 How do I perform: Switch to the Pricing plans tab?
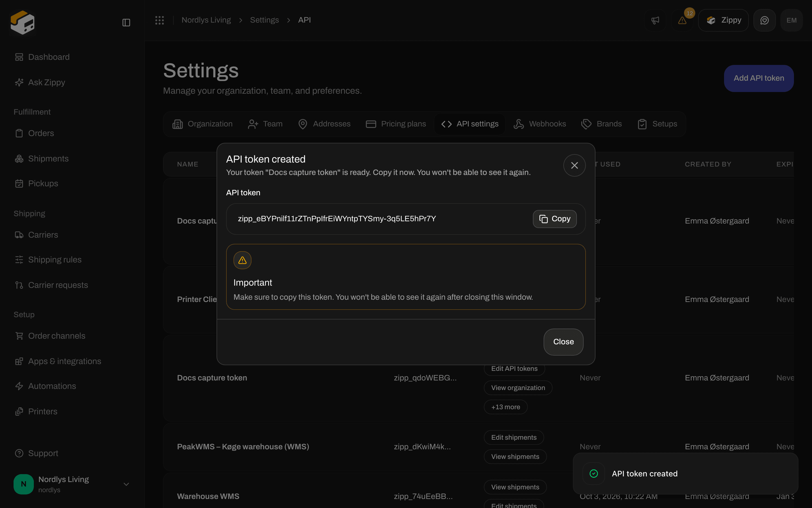[x=396, y=124]
